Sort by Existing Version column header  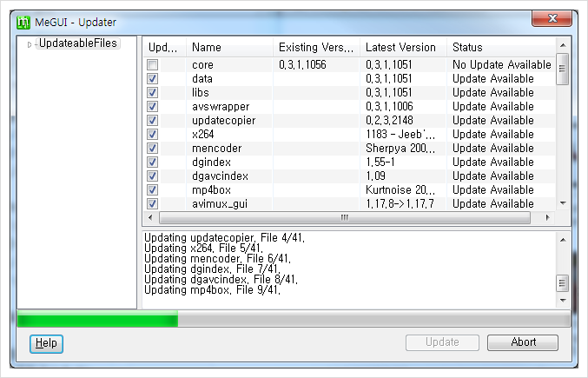tap(316, 47)
